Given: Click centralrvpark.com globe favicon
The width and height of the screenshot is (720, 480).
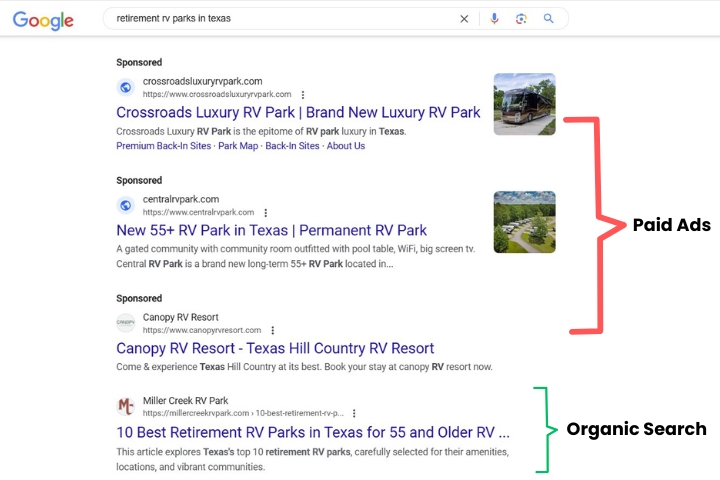Looking at the screenshot, I should [x=125, y=205].
